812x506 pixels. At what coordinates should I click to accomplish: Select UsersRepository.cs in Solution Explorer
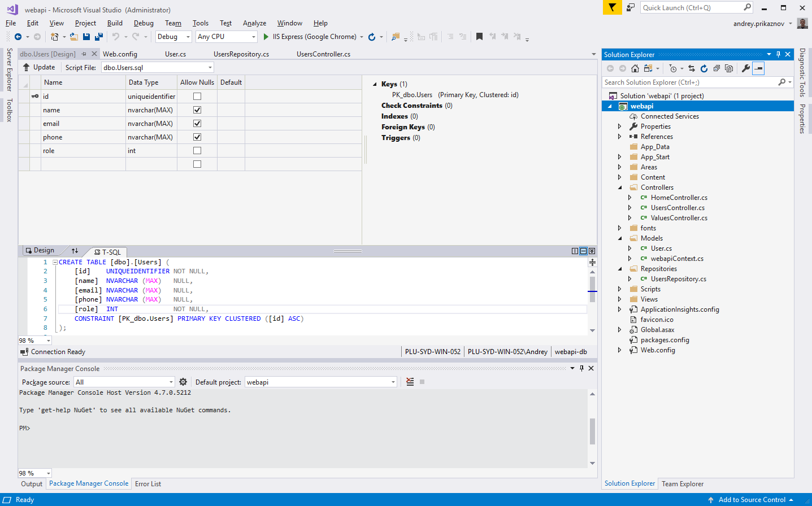pyautogui.click(x=678, y=279)
